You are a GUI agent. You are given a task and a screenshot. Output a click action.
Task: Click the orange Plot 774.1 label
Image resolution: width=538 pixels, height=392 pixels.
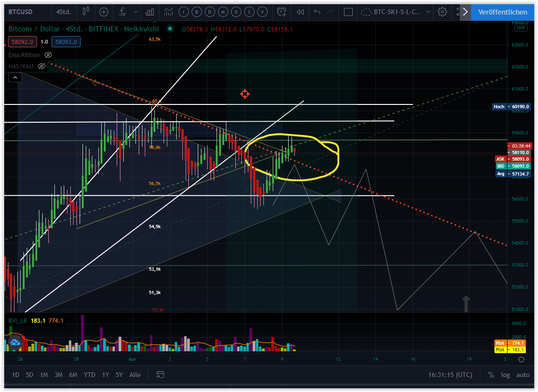(x=509, y=343)
